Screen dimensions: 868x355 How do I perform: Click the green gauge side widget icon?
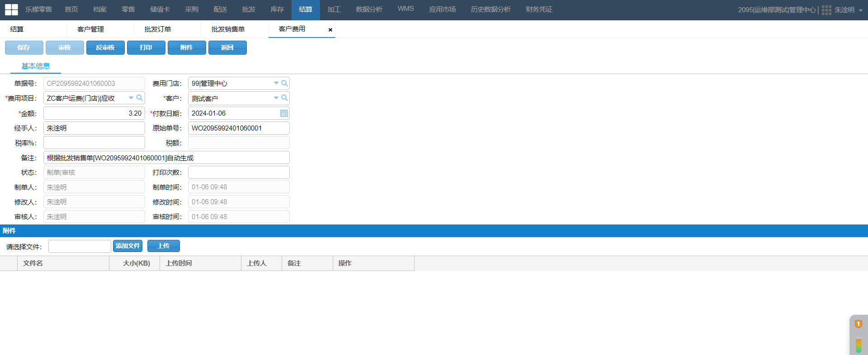[859, 346]
